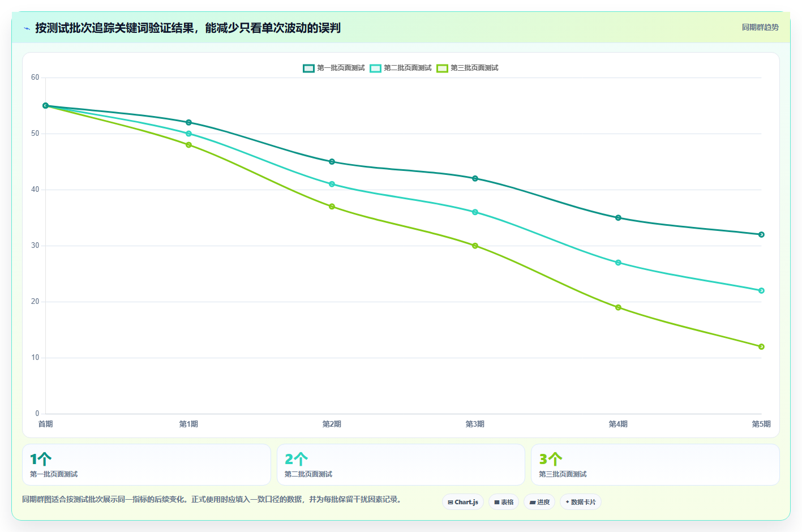Open the 3个 第三批页面测试 stat card
The image size is (802, 532).
click(655, 465)
